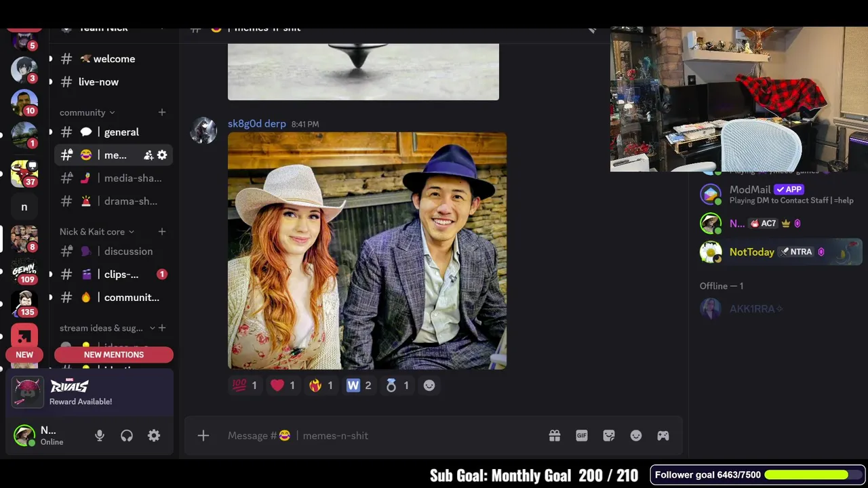Open the general channel
The height and width of the screenshot is (488, 868).
(x=113, y=132)
